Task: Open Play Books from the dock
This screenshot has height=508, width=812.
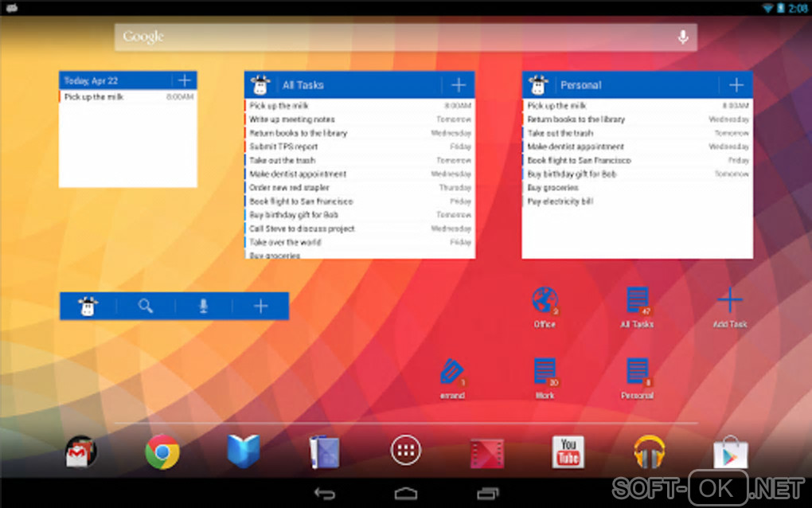Action: pyautogui.click(x=244, y=451)
